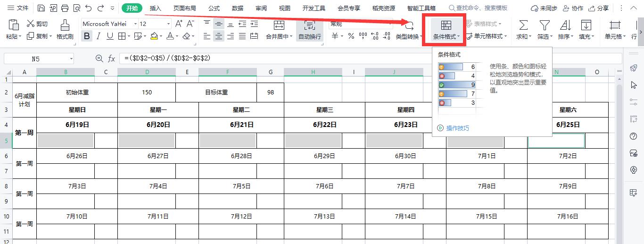The height and width of the screenshot is (244, 644).
Task: Switch to the 数据 Data tab
Action: tap(238, 8)
